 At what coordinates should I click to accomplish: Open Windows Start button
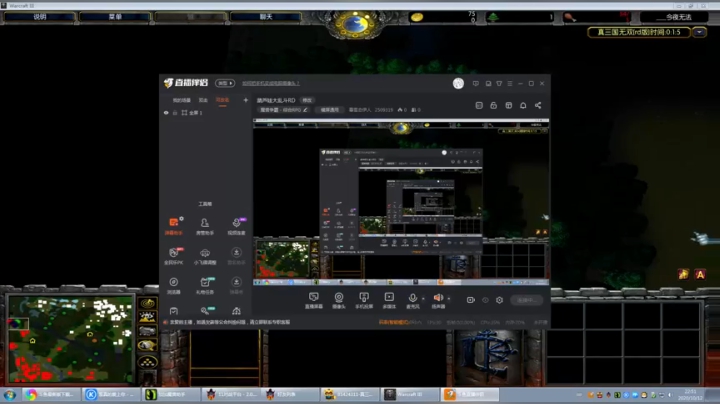click(10, 395)
